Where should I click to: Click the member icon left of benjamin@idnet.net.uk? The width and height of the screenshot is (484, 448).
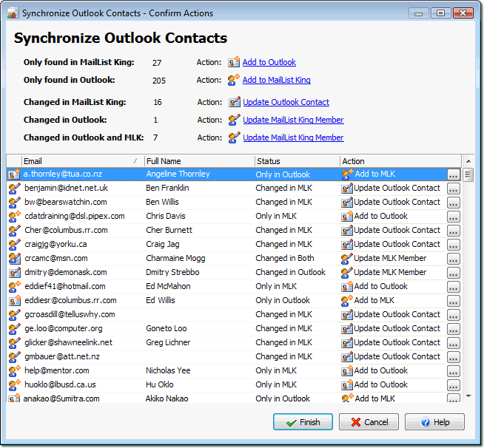[x=14, y=188]
